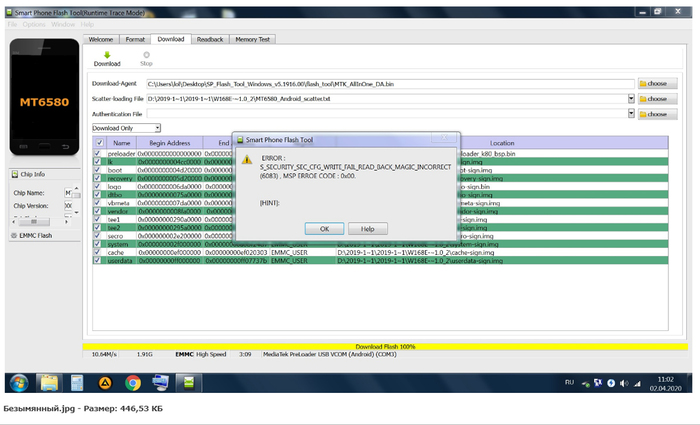700x425 pixels.
Task: Click OK in the error dialog
Action: [325, 229]
